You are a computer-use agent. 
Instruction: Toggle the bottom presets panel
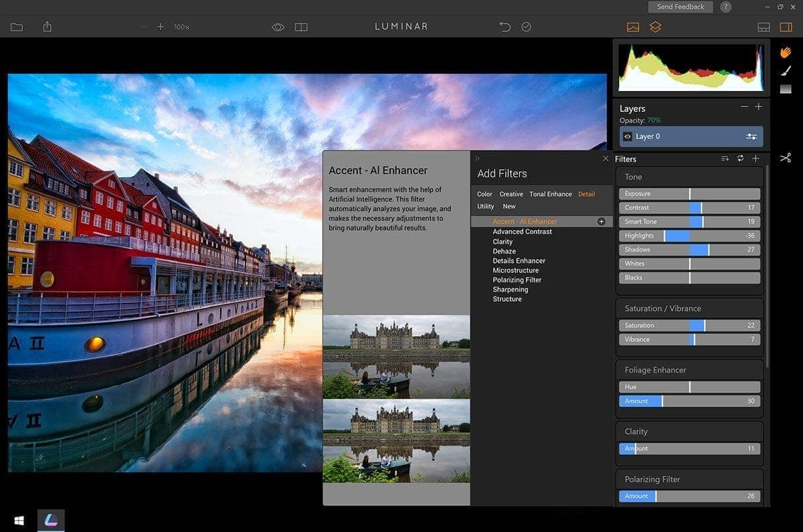(x=764, y=27)
